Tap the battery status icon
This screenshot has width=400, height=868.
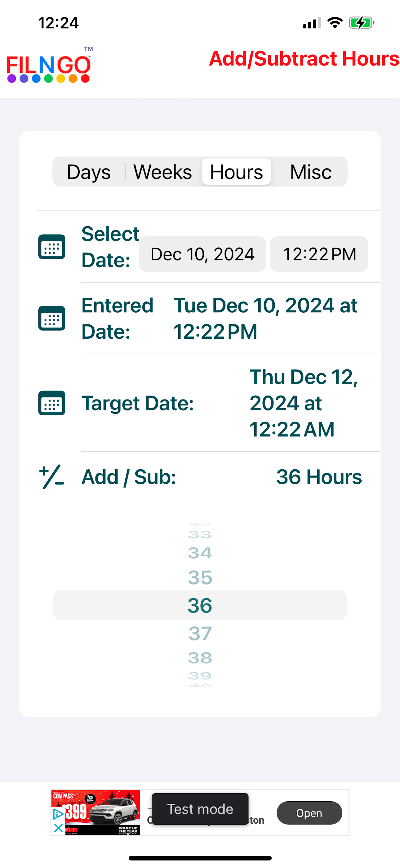click(x=361, y=23)
